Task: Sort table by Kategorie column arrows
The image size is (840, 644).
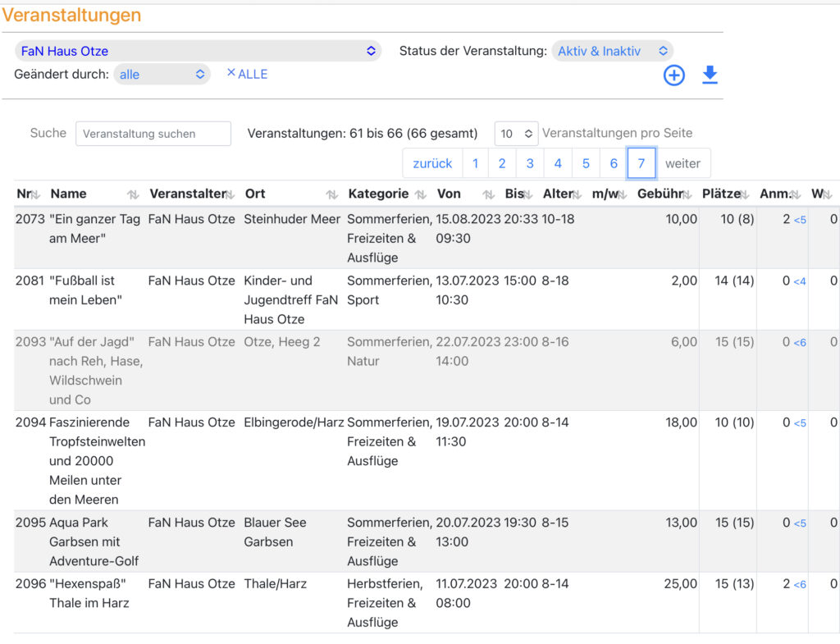Action: (x=421, y=194)
